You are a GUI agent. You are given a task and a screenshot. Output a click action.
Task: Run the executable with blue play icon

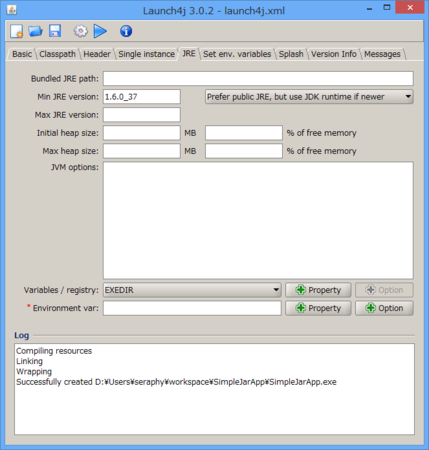point(100,31)
